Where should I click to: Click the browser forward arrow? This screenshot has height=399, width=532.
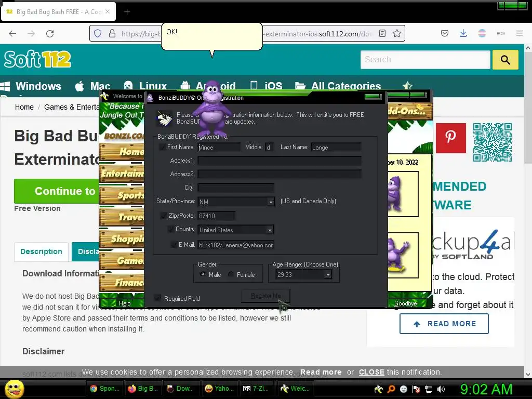coord(31,34)
